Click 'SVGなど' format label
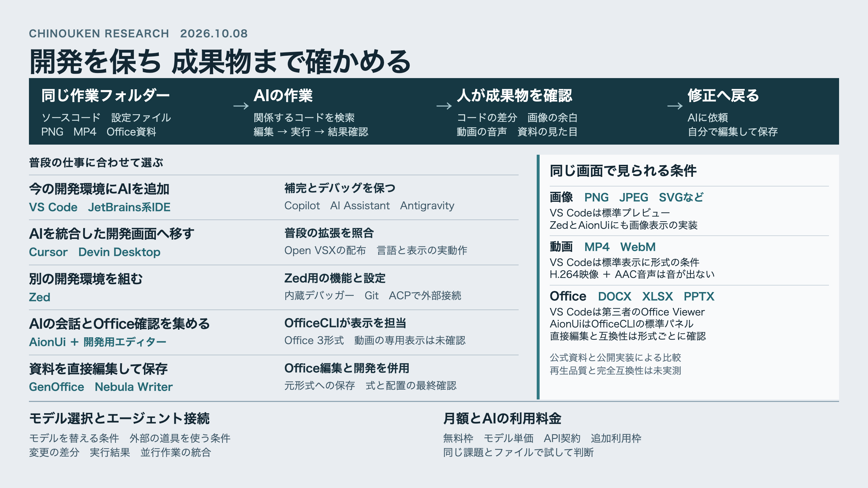This screenshot has height=488, width=868. [x=681, y=197]
